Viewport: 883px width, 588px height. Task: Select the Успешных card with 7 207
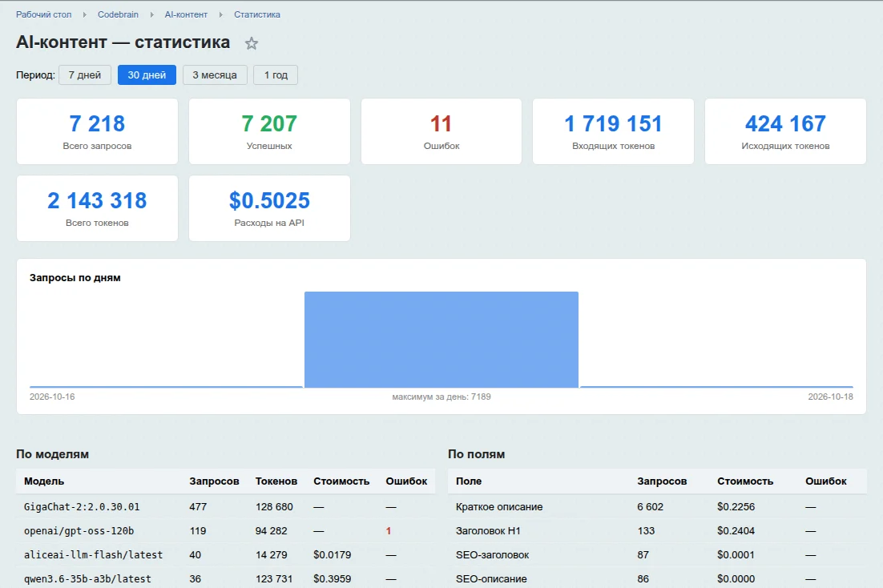[269, 132]
